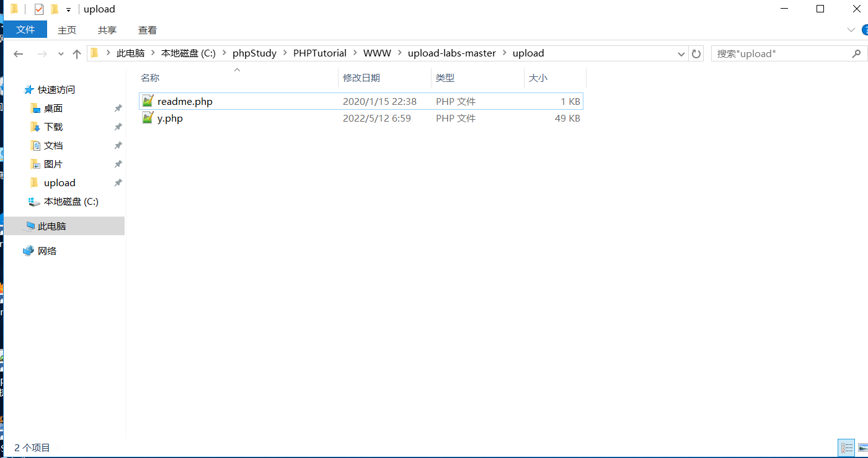
Task: Click the folder icon in the address bar
Action: click(x=94, y=53)
